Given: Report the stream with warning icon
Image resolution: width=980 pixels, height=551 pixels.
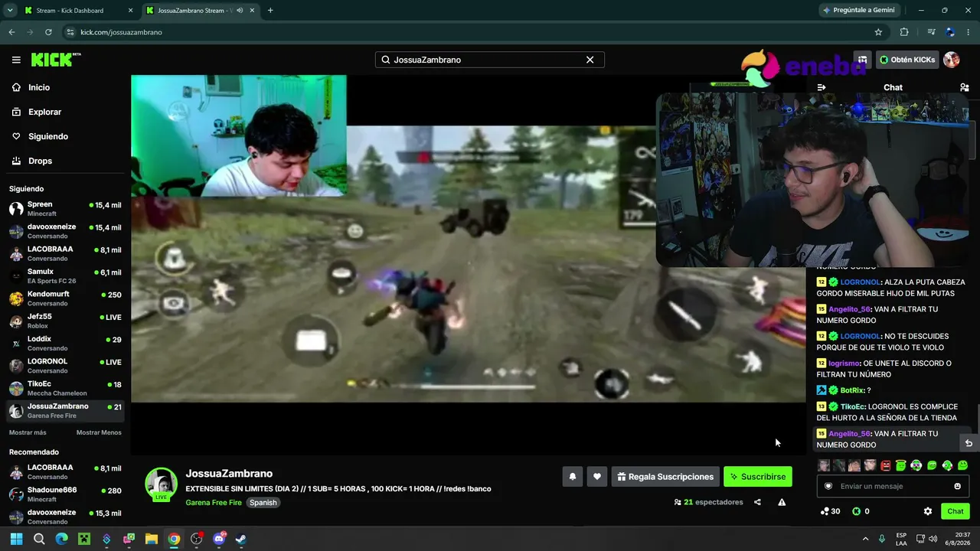Looking at the screenshot, I should click(782, 502).
